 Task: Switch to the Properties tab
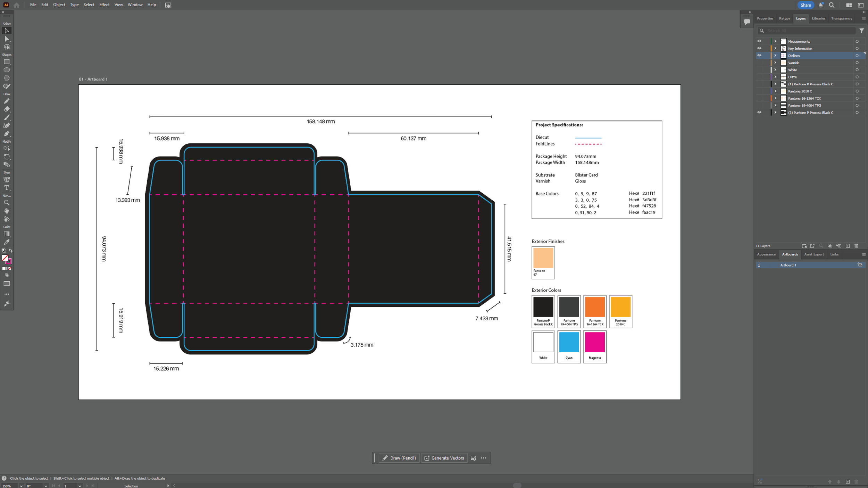765,18
